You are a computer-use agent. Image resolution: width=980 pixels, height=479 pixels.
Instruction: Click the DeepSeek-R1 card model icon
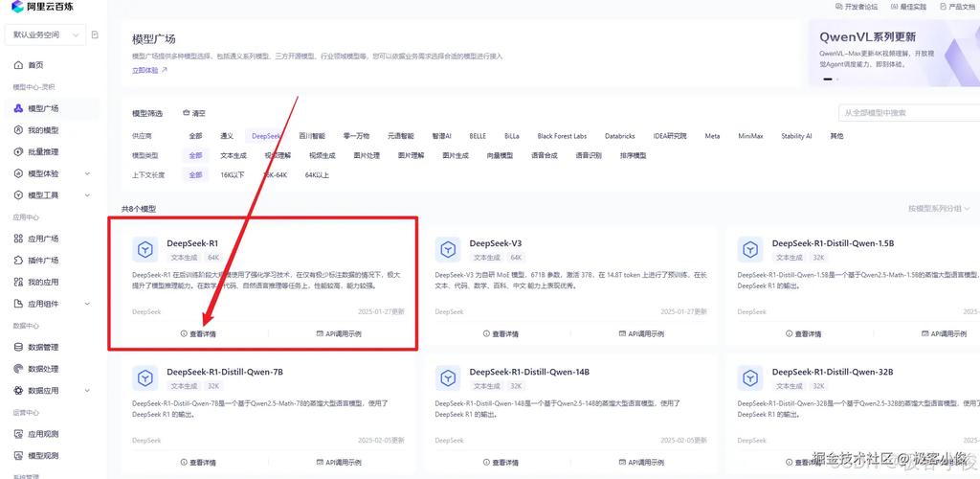[145, 249]
